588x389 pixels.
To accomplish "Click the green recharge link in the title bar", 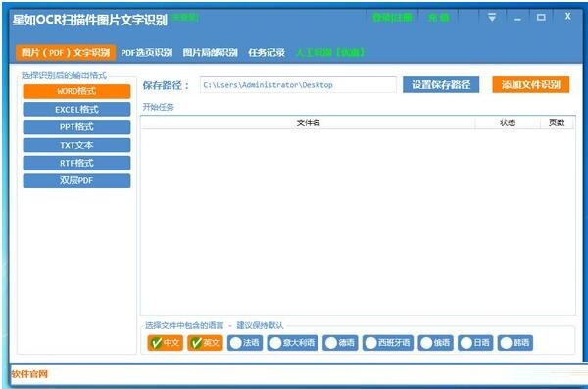I will pyautogui.click(x=439, y=18).
